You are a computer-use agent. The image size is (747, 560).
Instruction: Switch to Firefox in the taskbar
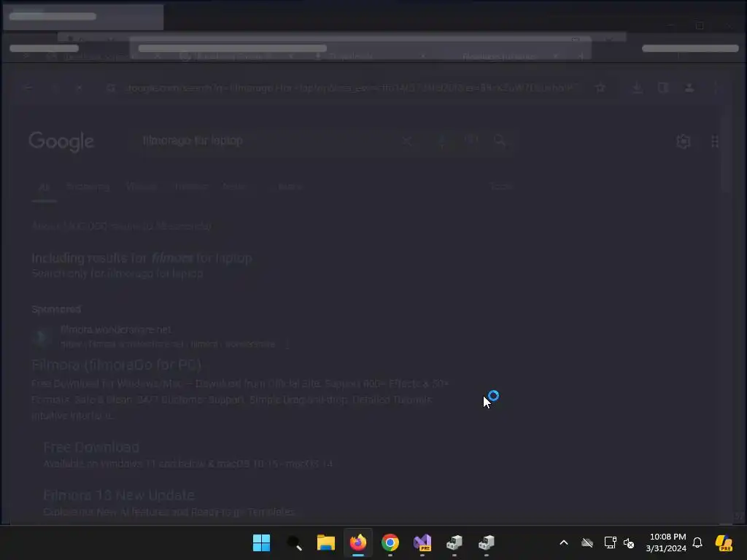[357, 542]
